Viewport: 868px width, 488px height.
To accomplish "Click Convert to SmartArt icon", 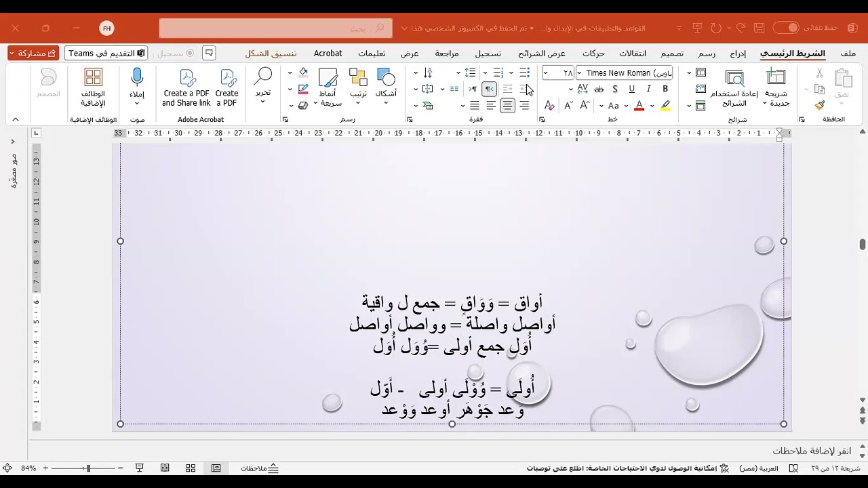I will [427, 106].
